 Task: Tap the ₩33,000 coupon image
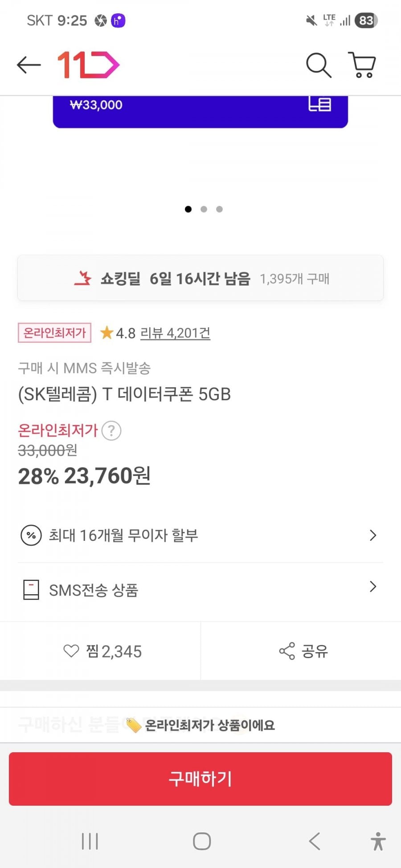[x=200, y=111]
